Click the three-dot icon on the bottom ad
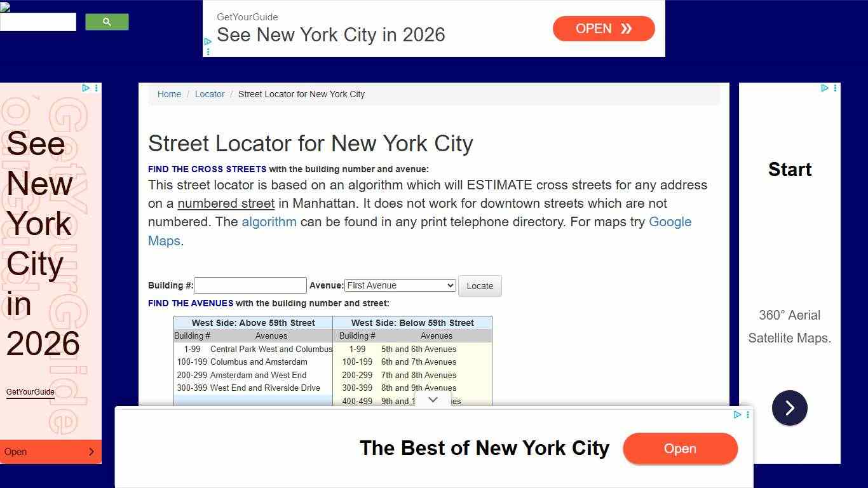 coord(747,414)
